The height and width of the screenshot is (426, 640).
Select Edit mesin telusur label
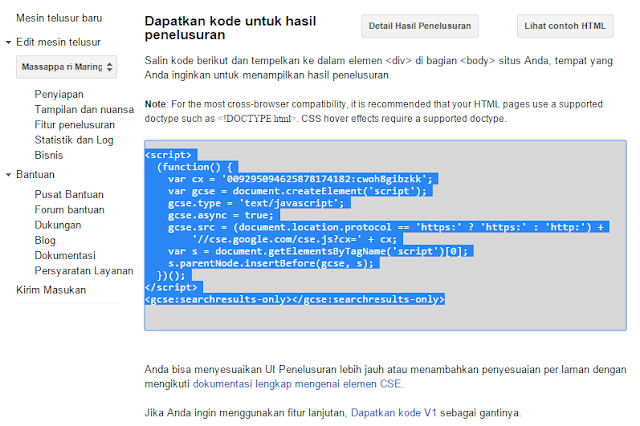point(58,42)
